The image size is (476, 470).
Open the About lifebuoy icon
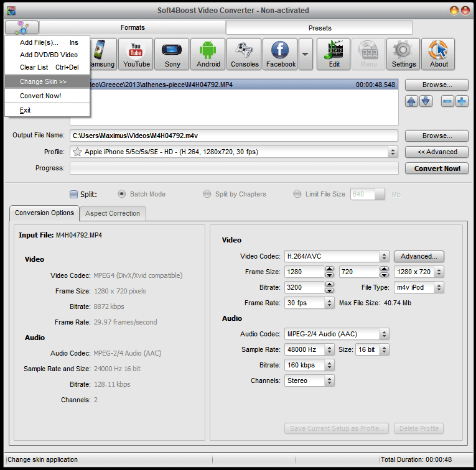(x=438, y=54)
